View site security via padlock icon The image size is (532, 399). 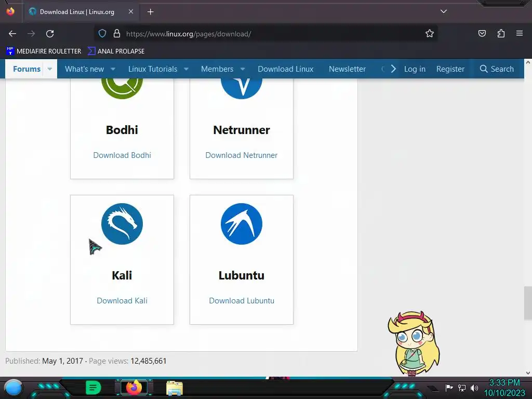point(117,34)
